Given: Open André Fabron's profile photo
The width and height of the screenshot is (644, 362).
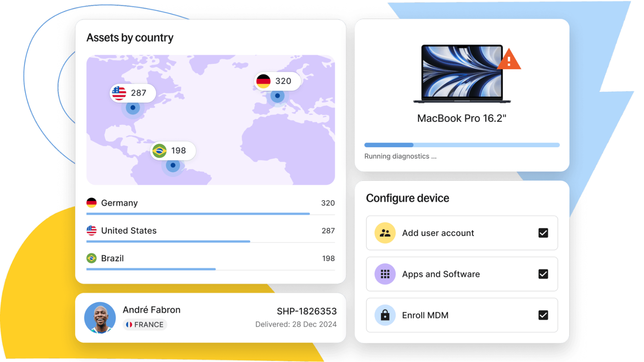Looking at the screenshot, I should [x=100, y=318].
